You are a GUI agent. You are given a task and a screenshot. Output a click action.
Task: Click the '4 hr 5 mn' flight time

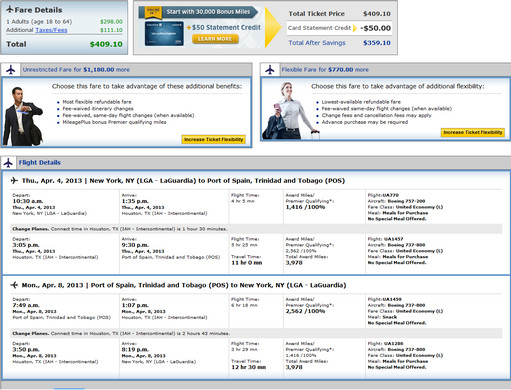point(243,201)
